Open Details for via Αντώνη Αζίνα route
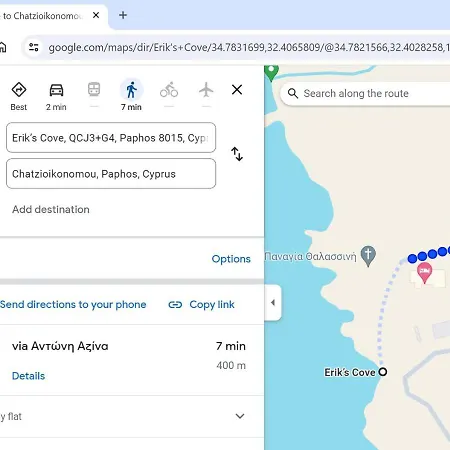Screen dimensions: 450x450 [x=28, y=376]
